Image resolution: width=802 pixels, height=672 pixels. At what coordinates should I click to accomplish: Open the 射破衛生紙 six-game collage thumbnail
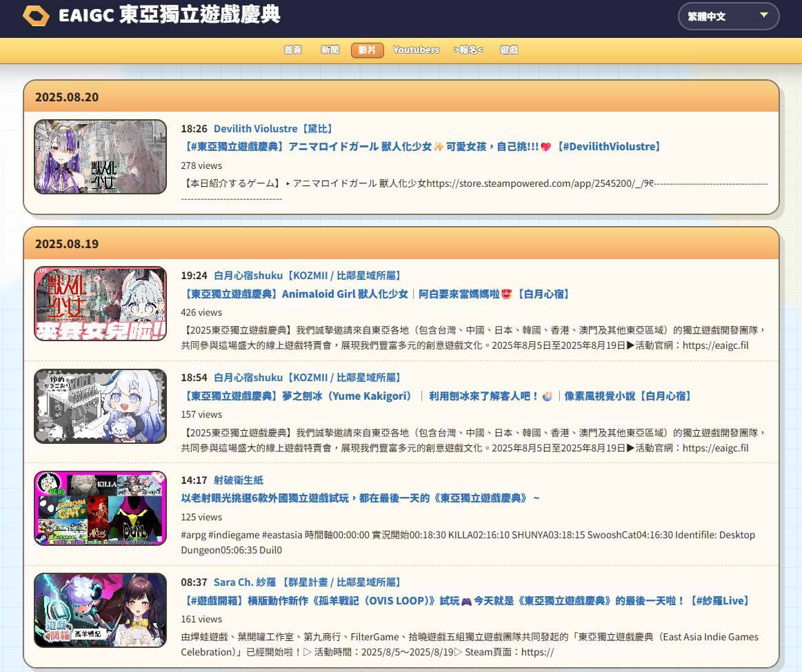tap(100, 508)
